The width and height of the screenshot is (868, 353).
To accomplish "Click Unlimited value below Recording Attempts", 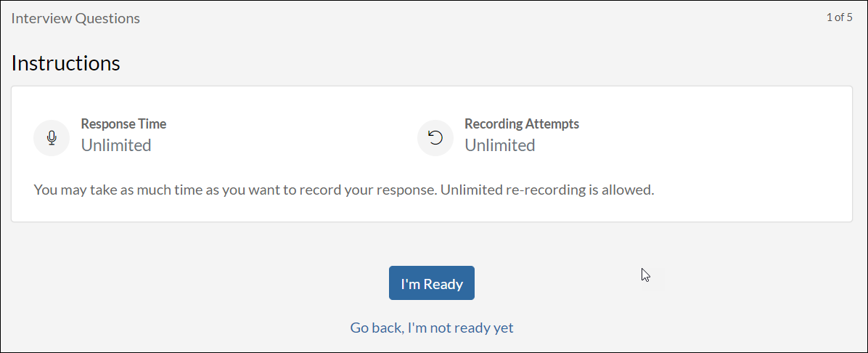I will 500,145.
